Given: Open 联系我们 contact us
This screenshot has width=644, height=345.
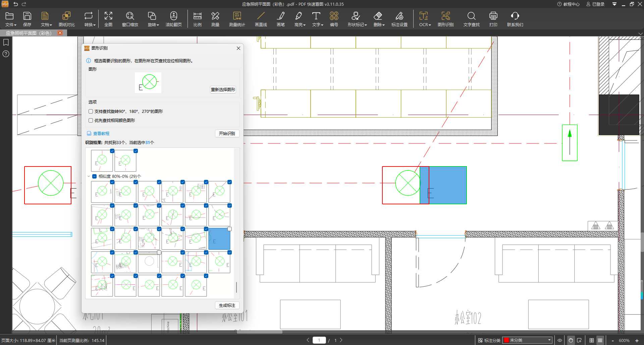Looking at the screenshot, I should pyautogui.click(x=515, y=19).
